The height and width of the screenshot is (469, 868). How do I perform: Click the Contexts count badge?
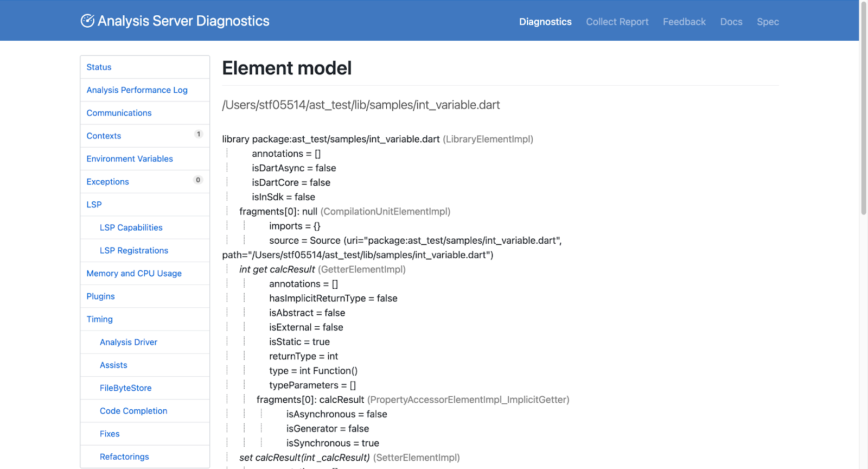pos(199,134)
